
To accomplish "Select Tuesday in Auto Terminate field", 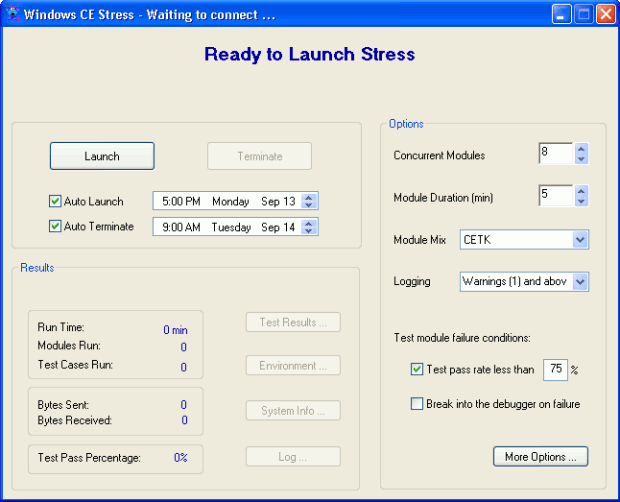I will [x=231, y=227].
